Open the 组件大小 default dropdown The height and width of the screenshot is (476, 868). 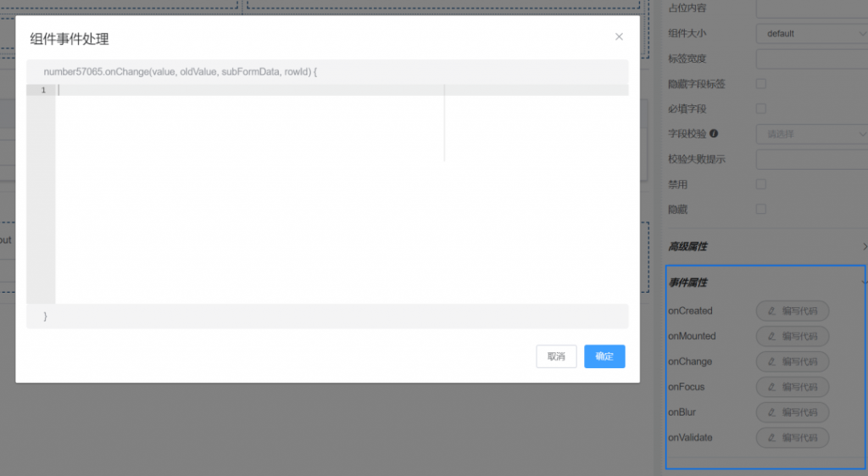pyautogui.click(x=811, y=34)
